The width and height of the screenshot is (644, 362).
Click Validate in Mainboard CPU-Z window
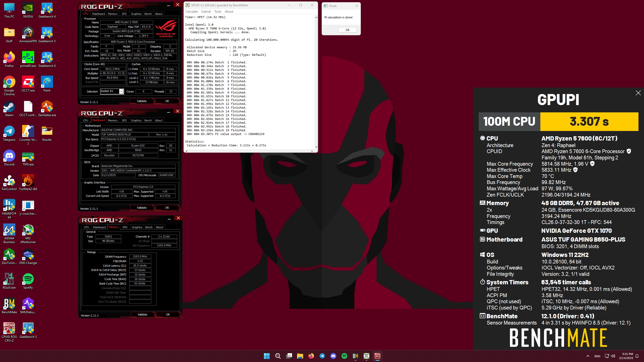pos(142,208)
